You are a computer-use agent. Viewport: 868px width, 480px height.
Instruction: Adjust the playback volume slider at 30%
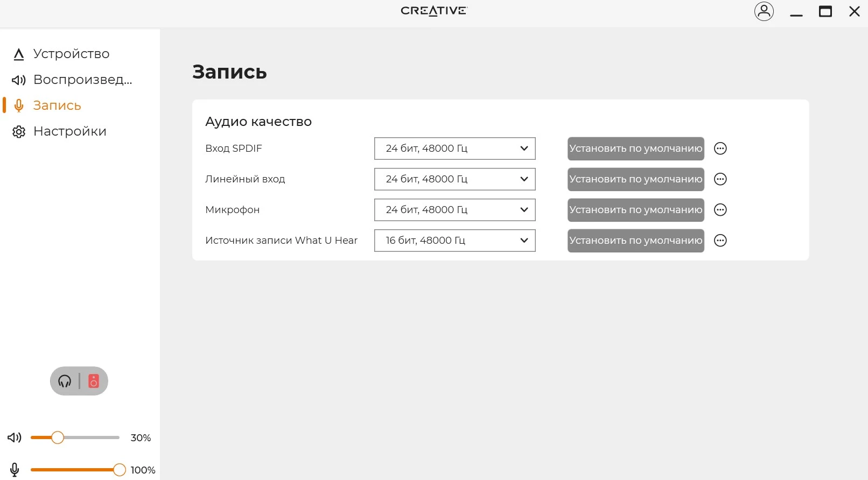coord(58,437)
